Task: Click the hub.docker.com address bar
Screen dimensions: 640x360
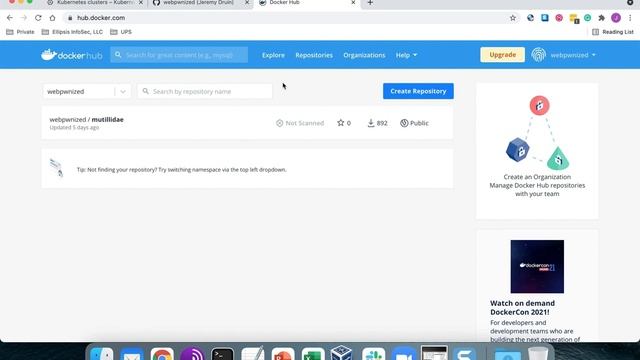Action: tap(286, 18)
